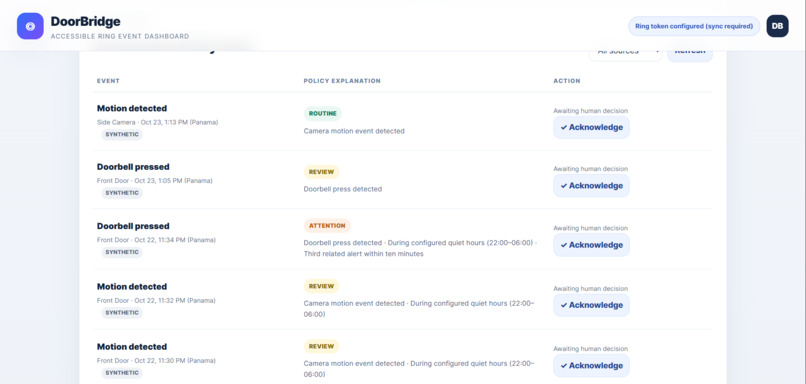Image resolution: width=806 pixels, height=384 pixels.
Task: Open the DB user avatar menu
Action: 777,26
